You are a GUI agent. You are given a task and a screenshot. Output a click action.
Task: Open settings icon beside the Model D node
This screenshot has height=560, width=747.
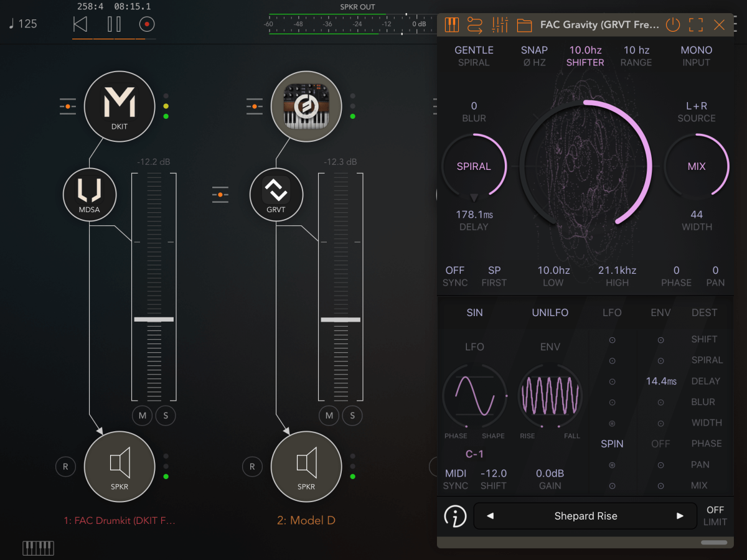coord(254,106)
